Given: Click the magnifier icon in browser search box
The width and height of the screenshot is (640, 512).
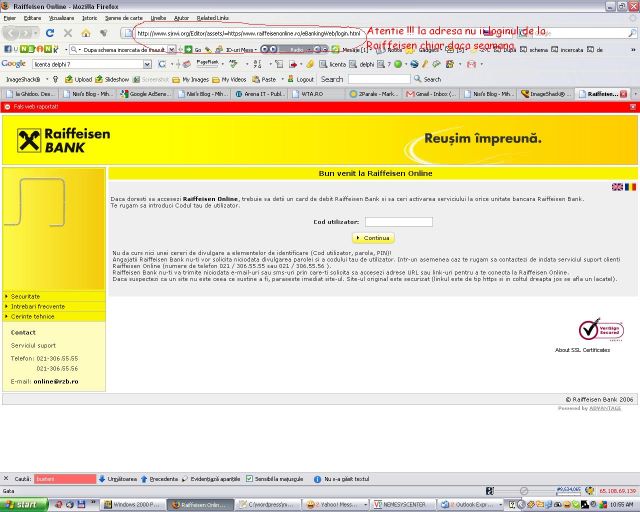Looking at the screenshot, I should [x=632, y=33].
